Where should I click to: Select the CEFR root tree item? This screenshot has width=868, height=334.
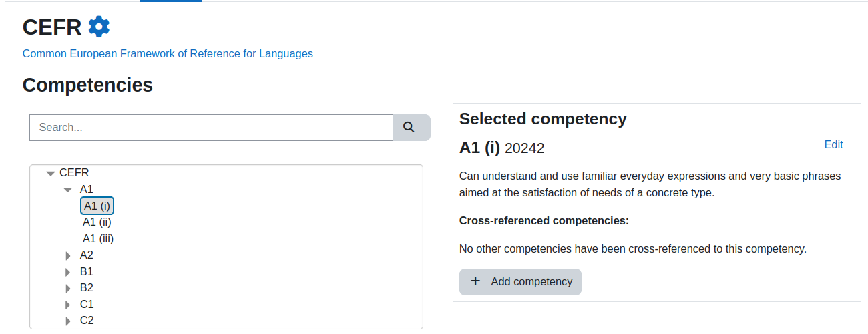coord(74,173)
